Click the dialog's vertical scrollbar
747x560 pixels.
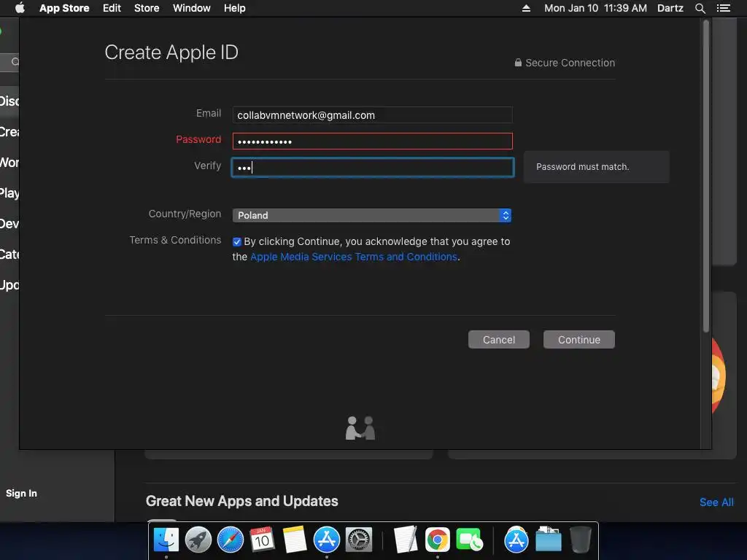click(x=706, y=176)
